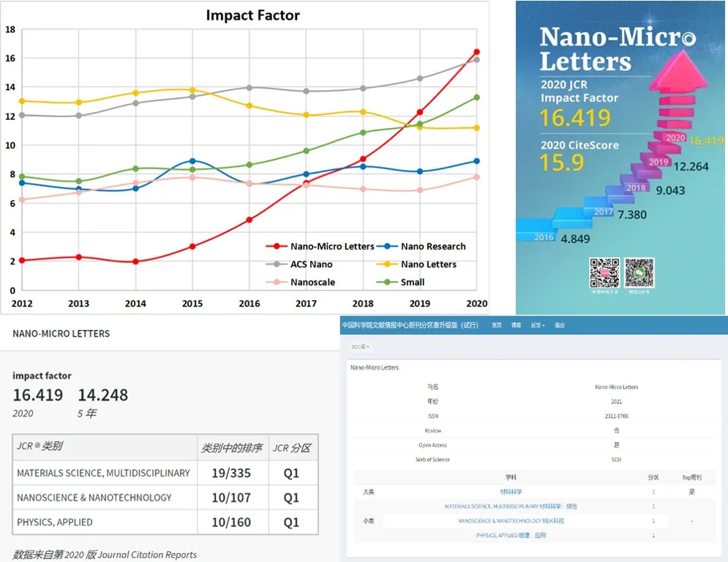The height and width of the screenshot is (562, 728).
Task: Click the yellow Nano Letters legend entry
Action: pyautogui.click(x=416, y=264)
